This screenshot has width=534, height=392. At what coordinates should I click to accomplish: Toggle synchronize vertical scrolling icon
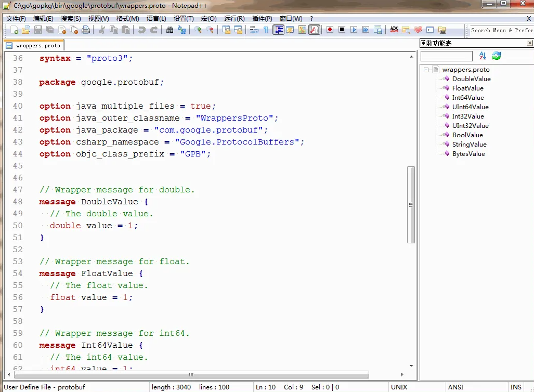226,30
